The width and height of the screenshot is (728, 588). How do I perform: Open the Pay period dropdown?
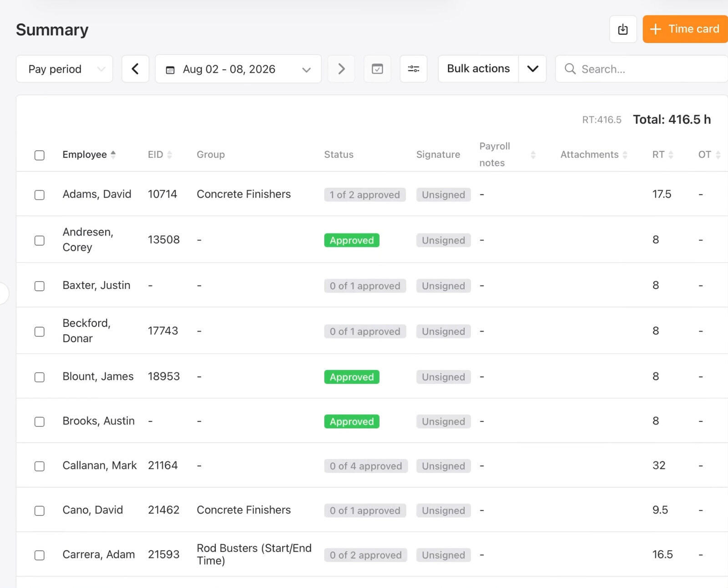point(64,69)
